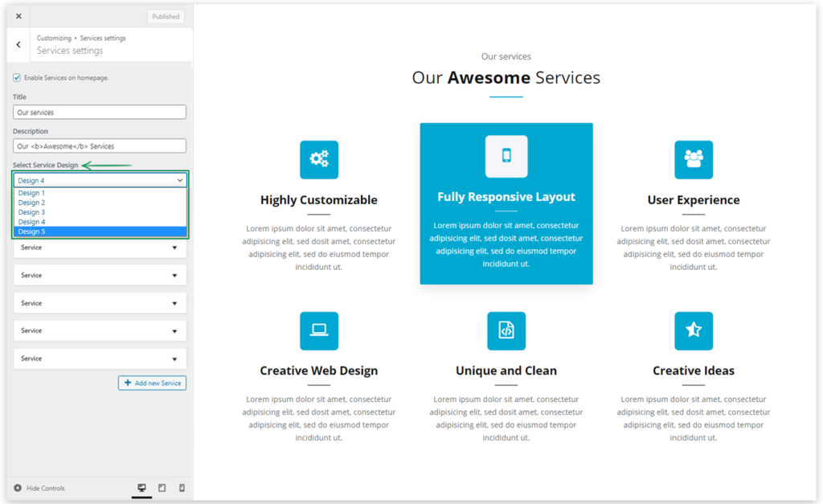Image resolution: width=823 pixels, height=504 pixels.
Task: Click the Creative Web Design heading
Action: point(318,371)
